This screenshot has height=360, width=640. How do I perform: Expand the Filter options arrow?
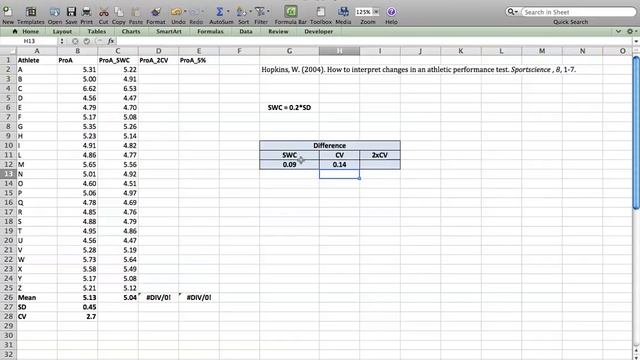[268, 11]
